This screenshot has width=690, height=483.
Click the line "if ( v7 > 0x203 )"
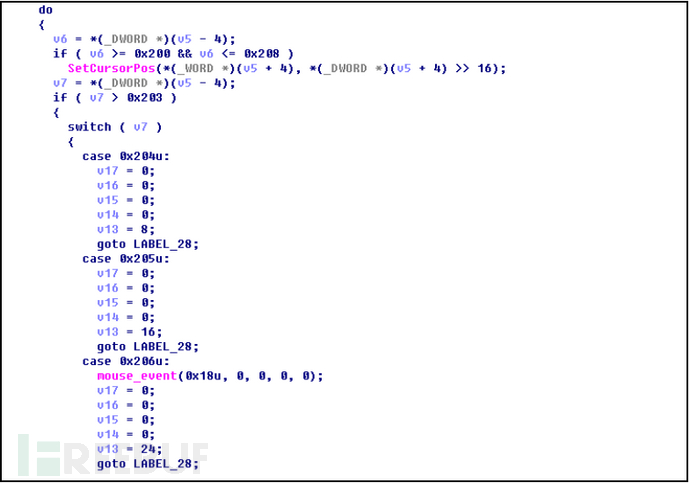pos(115,98)
